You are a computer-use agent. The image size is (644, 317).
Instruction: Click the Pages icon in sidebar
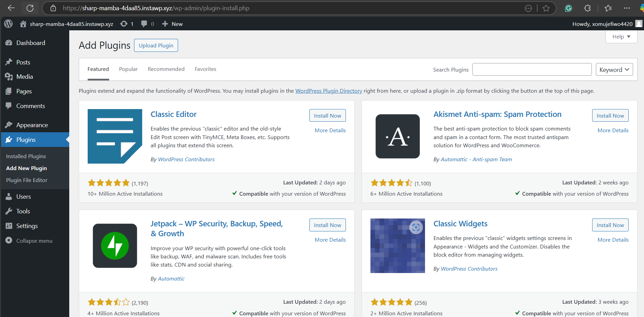[9, 91]
